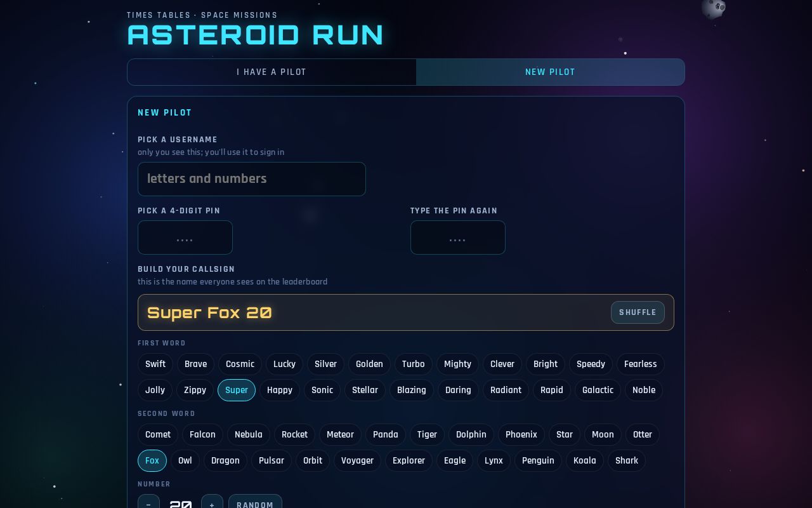This screenshot has width=812, height=508.
Task: Focus the Type the PIN Again field
Action: coord(458,237)
